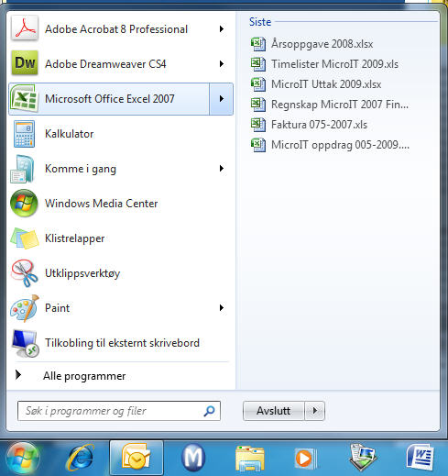The height and width of the screenshot is (476, 448).
Task: Open Adobe Acrobat 8 Professional icon
Action: click(25, 28)
